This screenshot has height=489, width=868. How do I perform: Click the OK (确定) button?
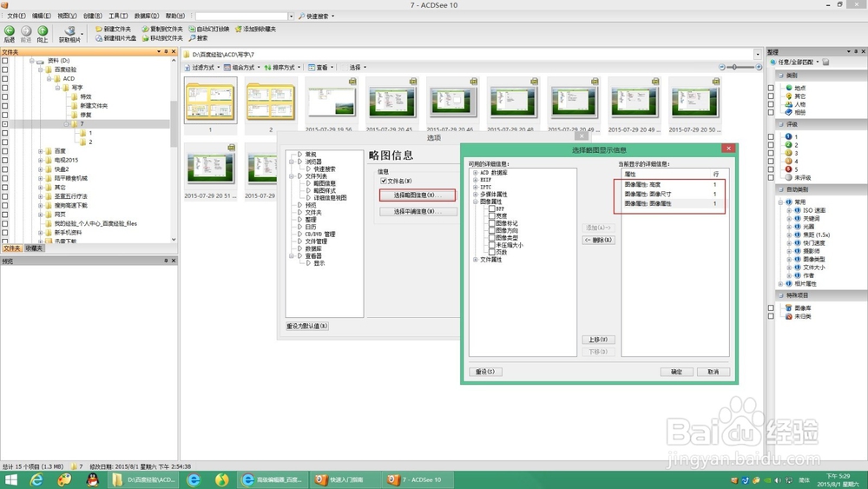coord(676,372)
